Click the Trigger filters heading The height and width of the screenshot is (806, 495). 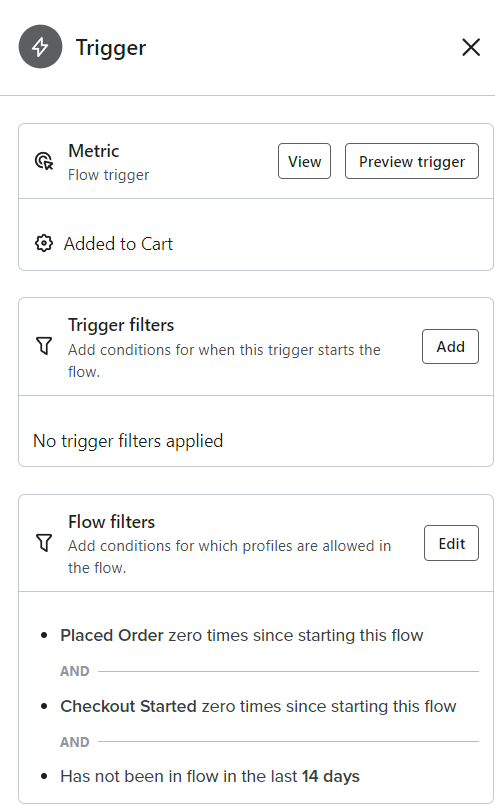121,325
